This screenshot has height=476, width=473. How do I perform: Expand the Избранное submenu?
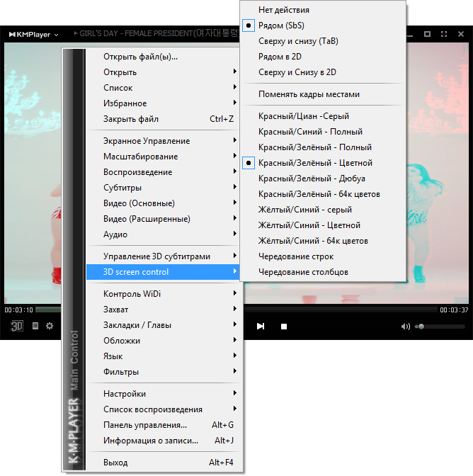click(164, 103)
